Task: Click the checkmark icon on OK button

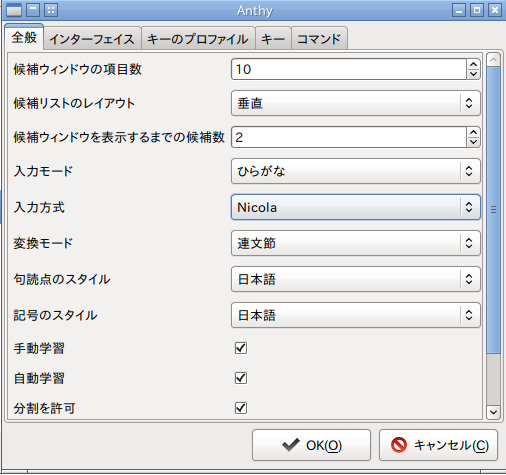Action: pos(291,445)
